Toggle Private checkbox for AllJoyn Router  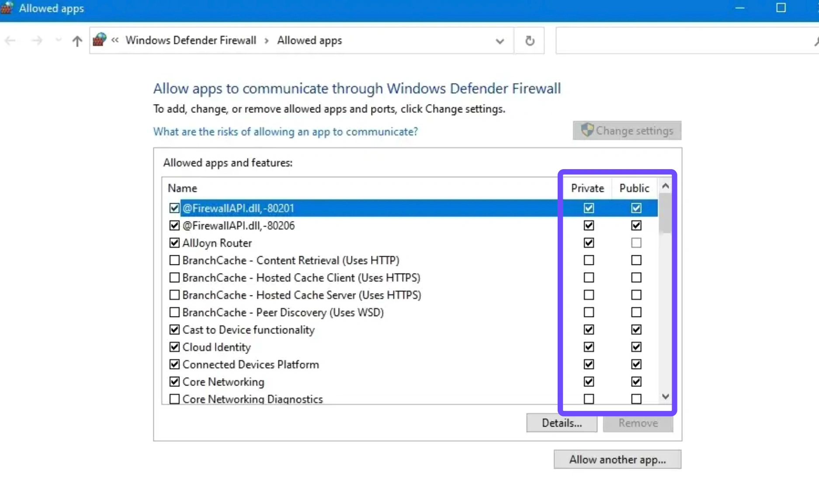click(x=589, y=243)
